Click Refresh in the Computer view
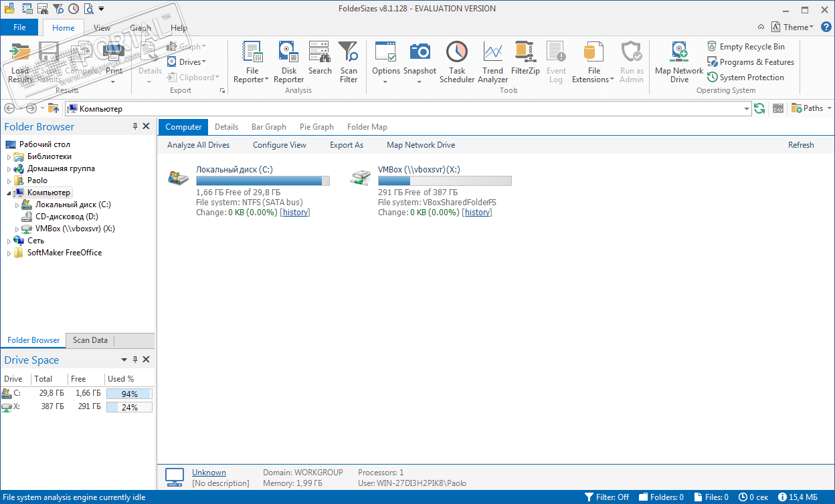 [x=801, y=145]
